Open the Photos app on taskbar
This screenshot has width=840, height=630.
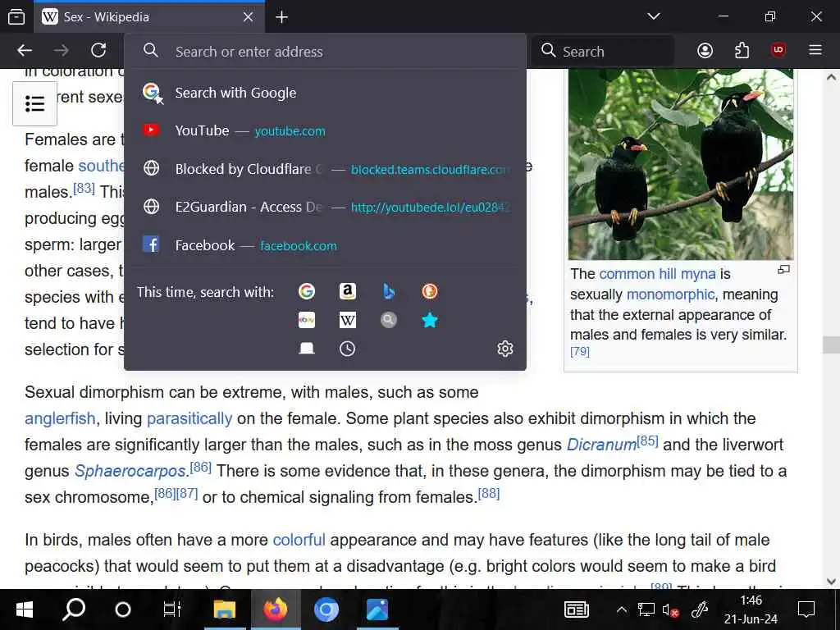coord(377,609)
